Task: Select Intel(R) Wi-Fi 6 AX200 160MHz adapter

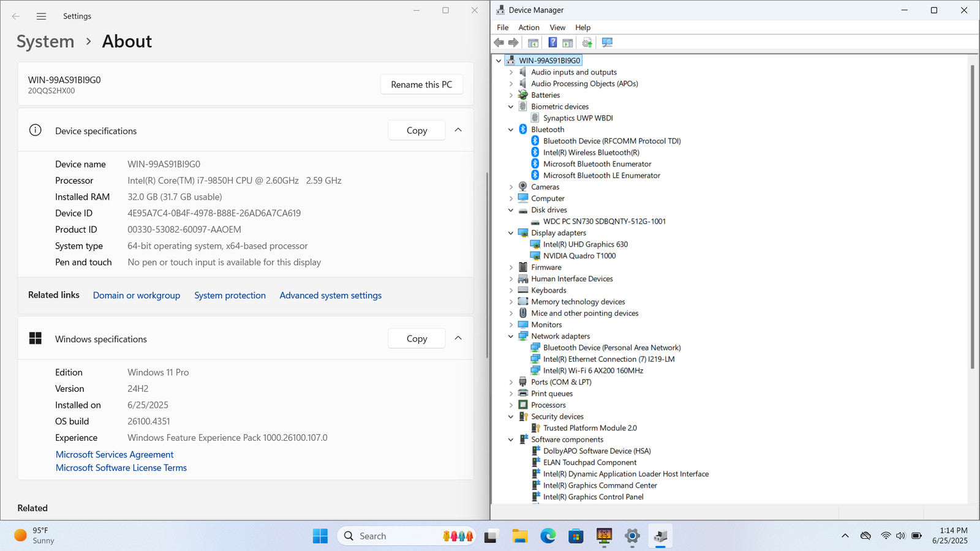Action: (x=592, y=370)
